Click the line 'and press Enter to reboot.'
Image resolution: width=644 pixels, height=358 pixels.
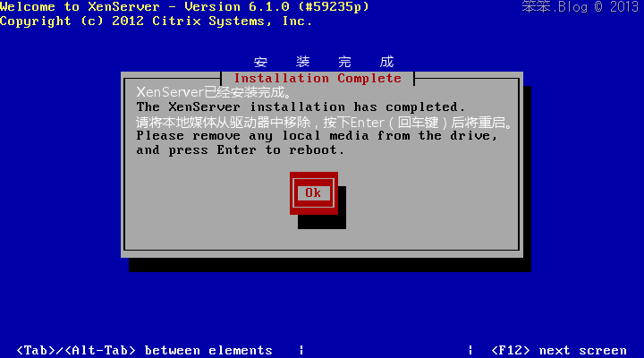pyautogui.click(x=241, y=150)
